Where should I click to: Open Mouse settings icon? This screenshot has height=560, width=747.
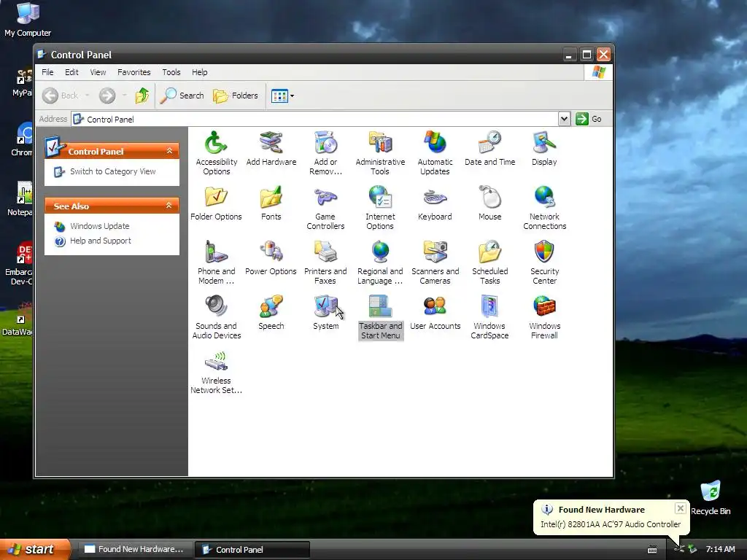[x=489, y=203]
